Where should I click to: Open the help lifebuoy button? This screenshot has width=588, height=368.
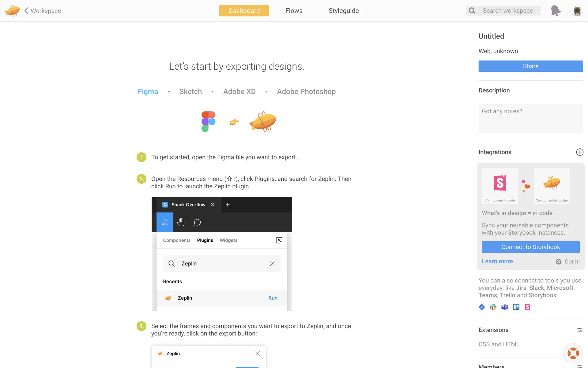coord(573,353)
